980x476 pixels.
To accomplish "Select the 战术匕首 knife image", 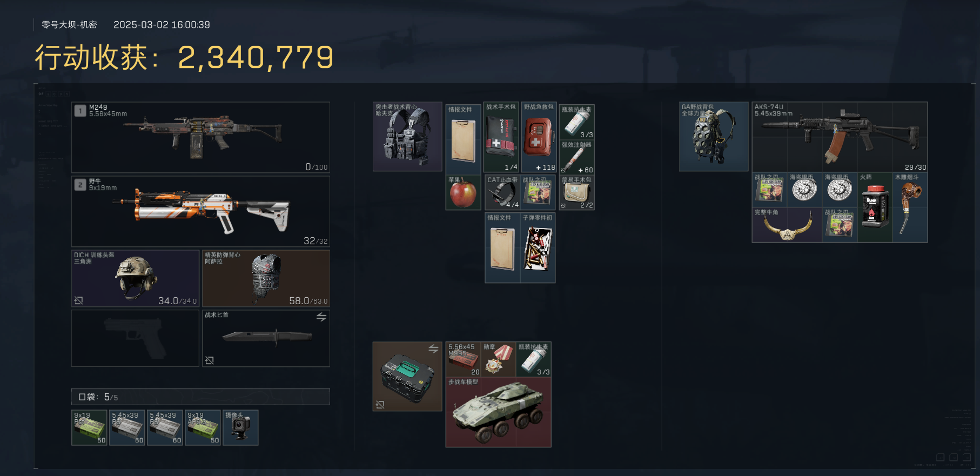I will click(266, 337).
